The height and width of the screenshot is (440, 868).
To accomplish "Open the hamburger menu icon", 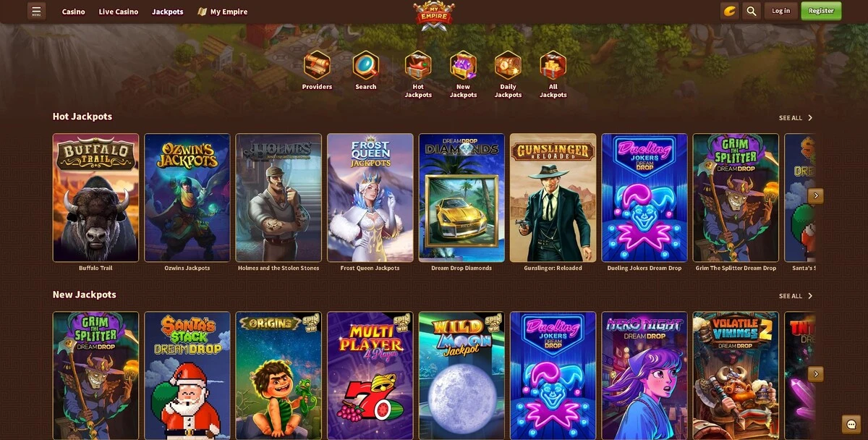I will click(x=36, y=11).
